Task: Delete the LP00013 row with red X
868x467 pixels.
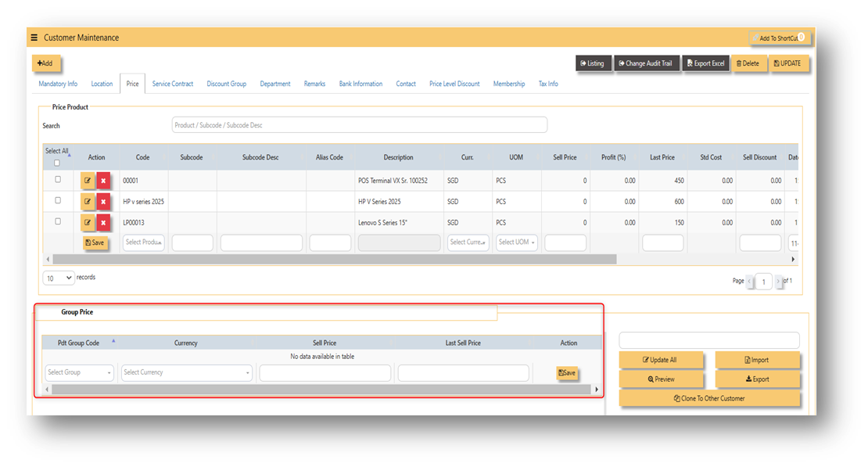Action: pyautogui.click(x=103, y=223)
